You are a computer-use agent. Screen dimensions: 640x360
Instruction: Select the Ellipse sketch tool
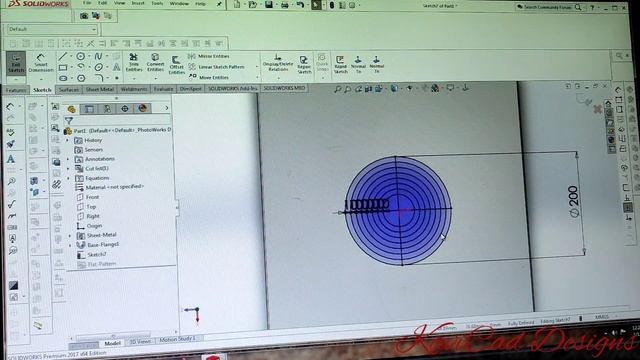[x=98, y=67]
